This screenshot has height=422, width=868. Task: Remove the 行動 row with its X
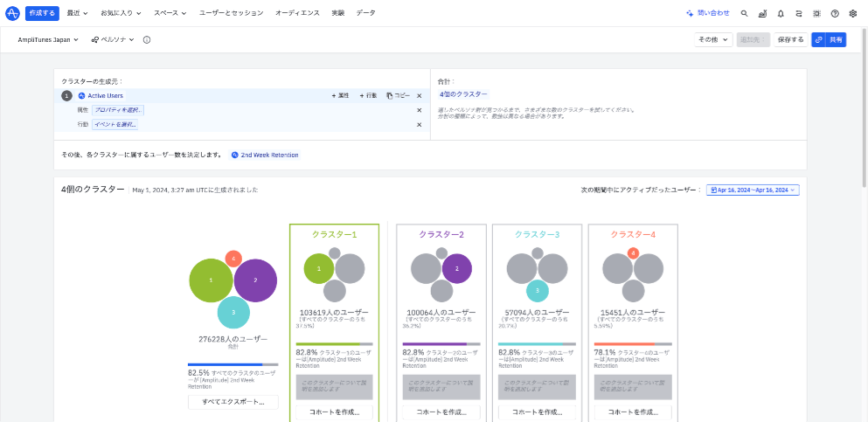(x=419, y=124)
